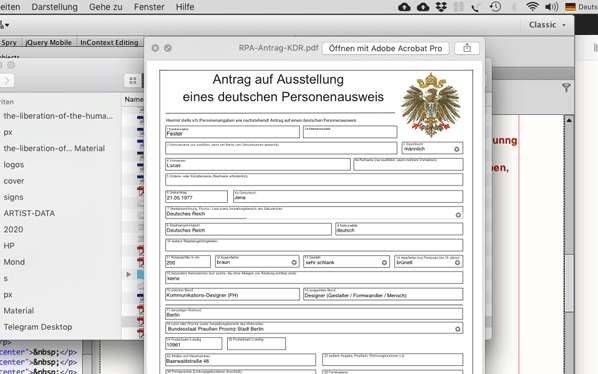Click the postcode field containing 10961

[x=193, y=343]
